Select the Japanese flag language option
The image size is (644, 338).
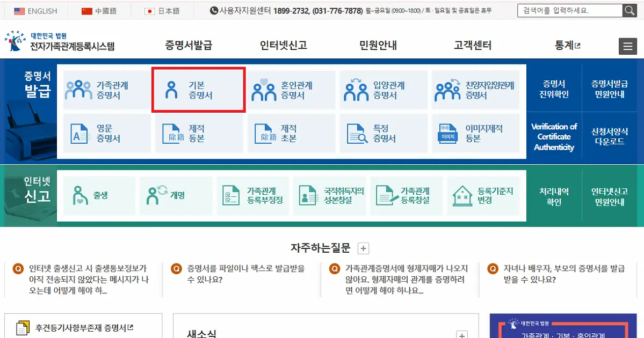click(162, 11)
